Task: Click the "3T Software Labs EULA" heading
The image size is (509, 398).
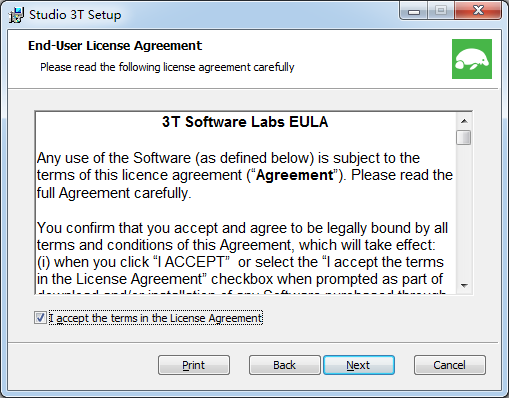Action: pos(245,122)
